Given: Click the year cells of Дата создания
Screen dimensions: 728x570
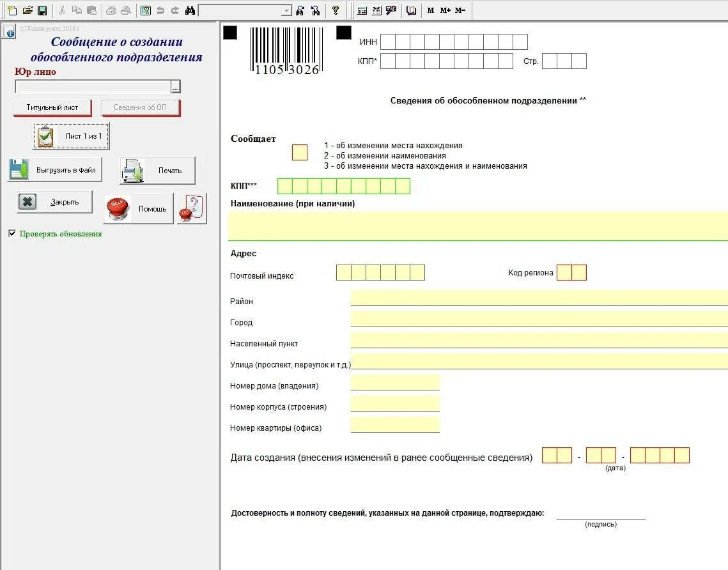Looking at the screenshot, I should [x=660, y=456].
